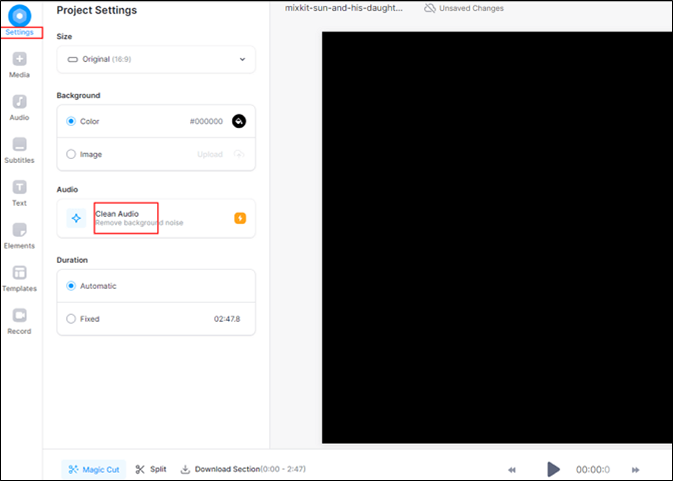Click the 00:00:0 timecode display
Viewport: 673px width, 481px height.
pos(593,469)
